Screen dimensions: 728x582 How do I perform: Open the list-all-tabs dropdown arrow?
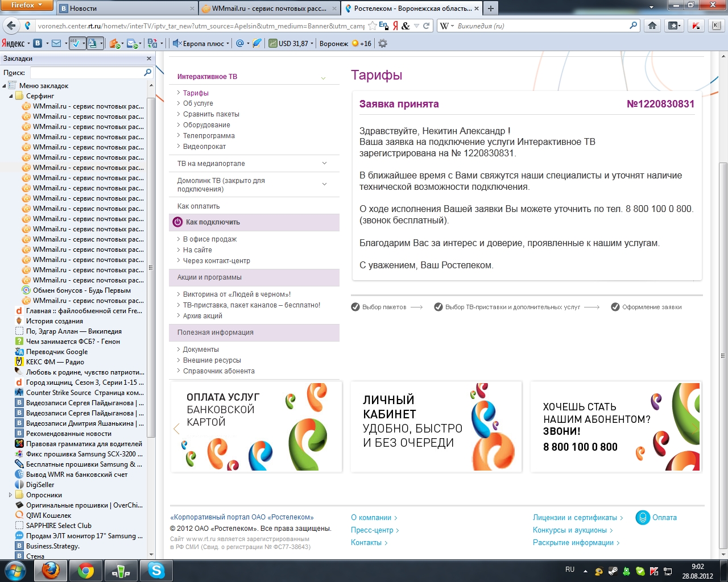point(651,8)
